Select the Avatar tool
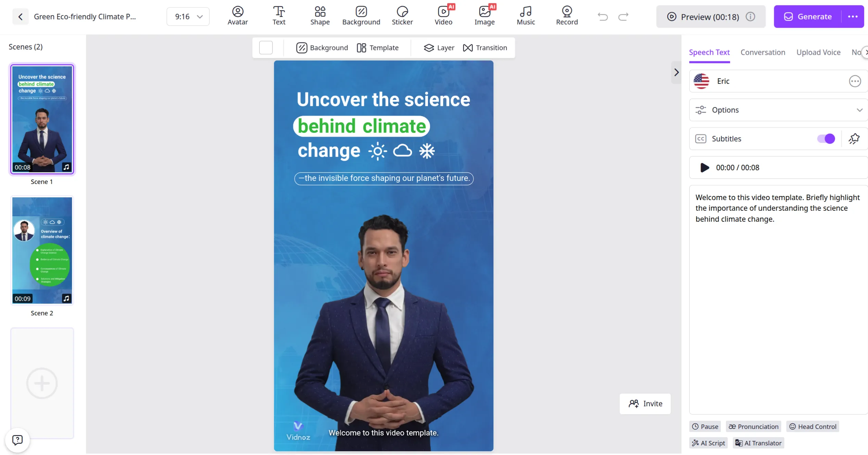Image resolution: width=868 pixels, height=455 pixels. coord(237,16)
